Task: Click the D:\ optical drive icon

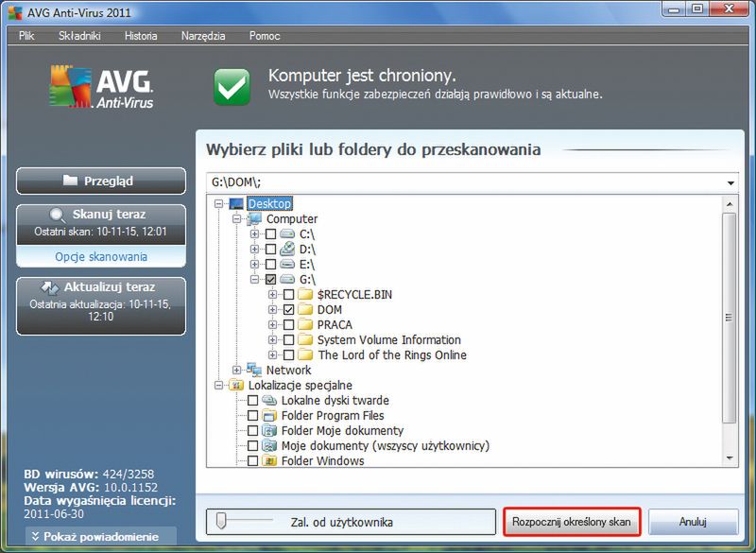Action: tap(287, 249)
